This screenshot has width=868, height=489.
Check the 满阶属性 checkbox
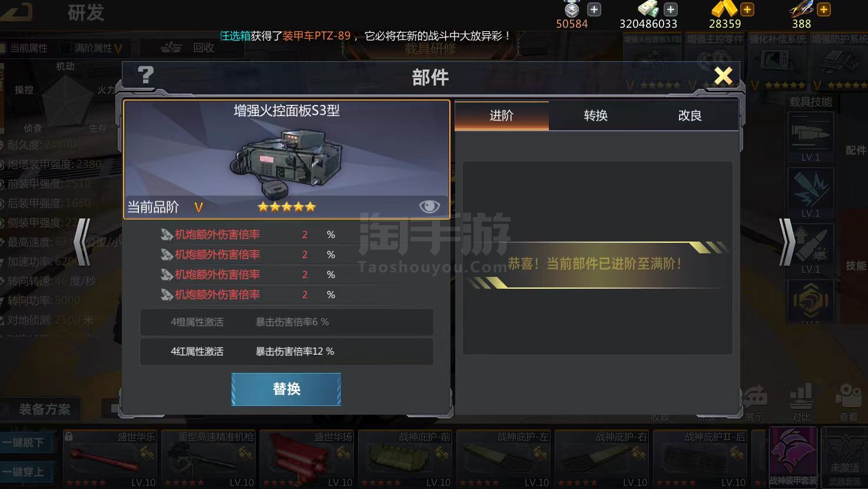pyautogui.click(x=64, y=48)
